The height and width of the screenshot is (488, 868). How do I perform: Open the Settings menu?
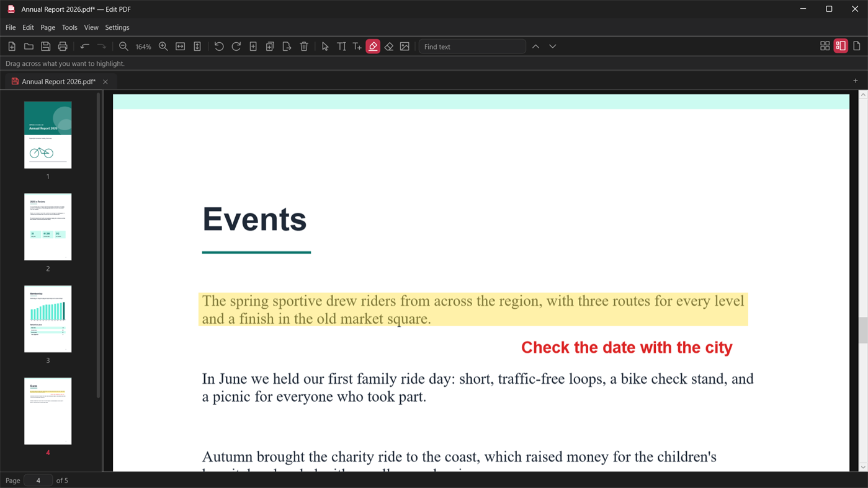117,27
